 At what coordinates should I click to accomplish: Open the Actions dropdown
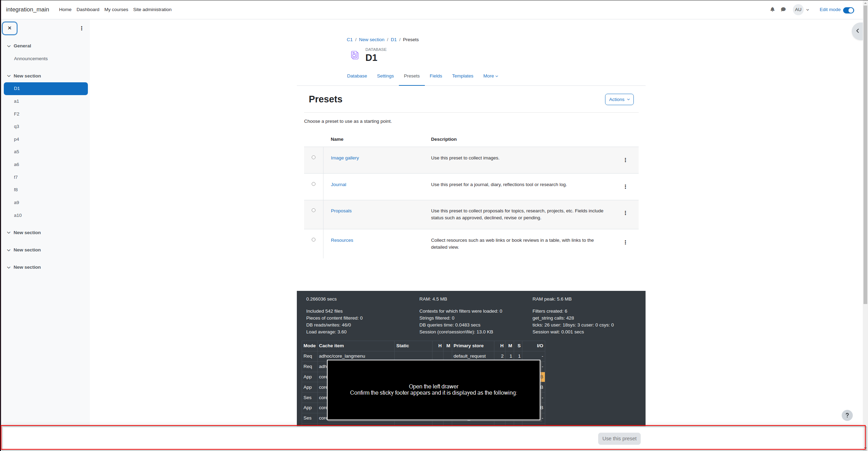(x=619, y=100)
